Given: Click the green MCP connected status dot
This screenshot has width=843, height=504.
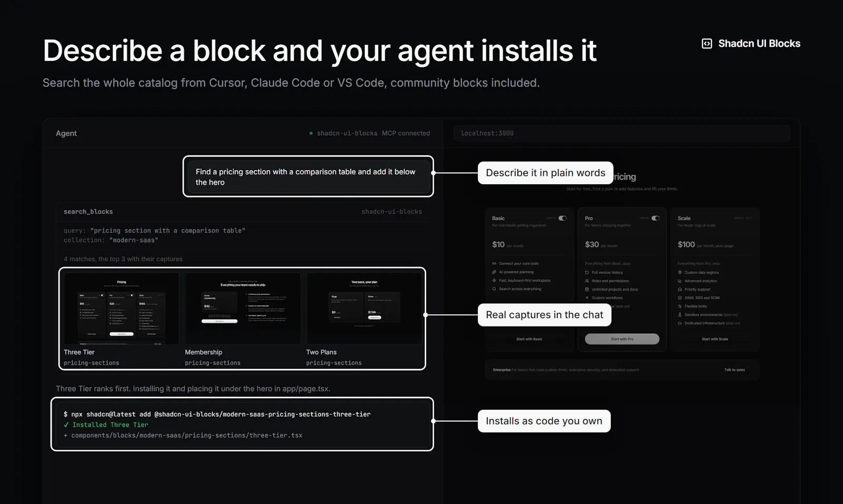Looking at the screenshot, I should 311,133.
